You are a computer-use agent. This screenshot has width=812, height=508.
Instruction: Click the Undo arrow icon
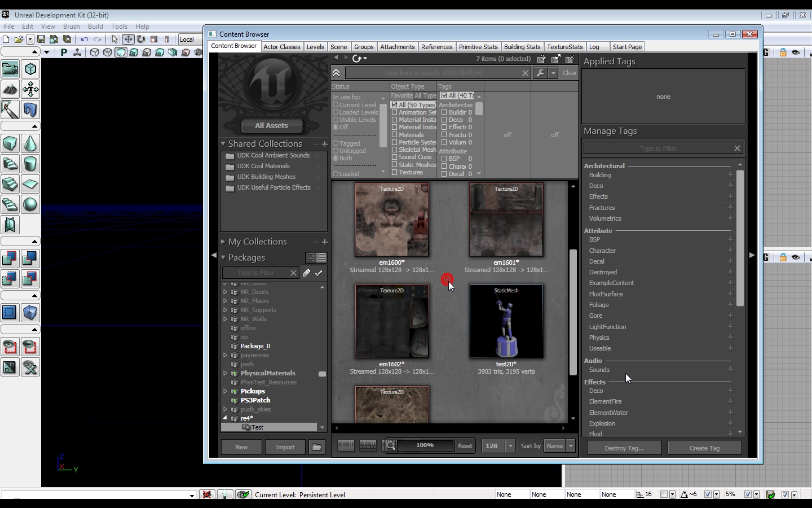coord(85,40)
